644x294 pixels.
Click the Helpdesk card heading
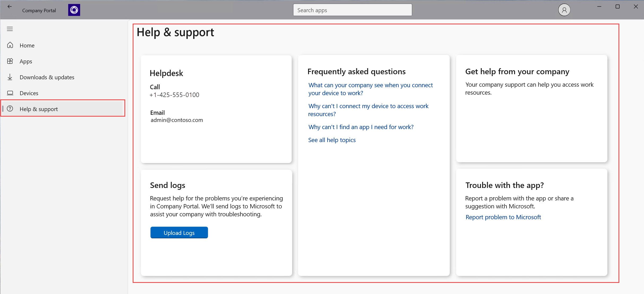[166, 73]
